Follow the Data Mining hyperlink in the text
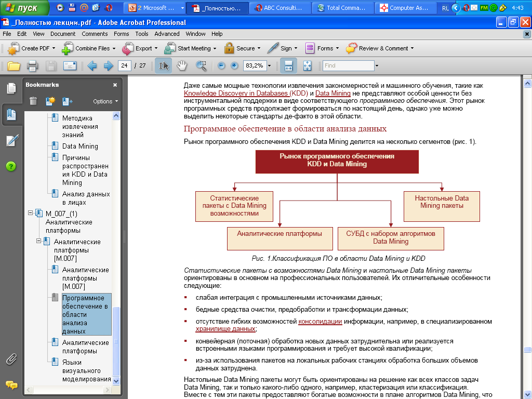Viewport: 532px width, 399px height. click(333, 94)
